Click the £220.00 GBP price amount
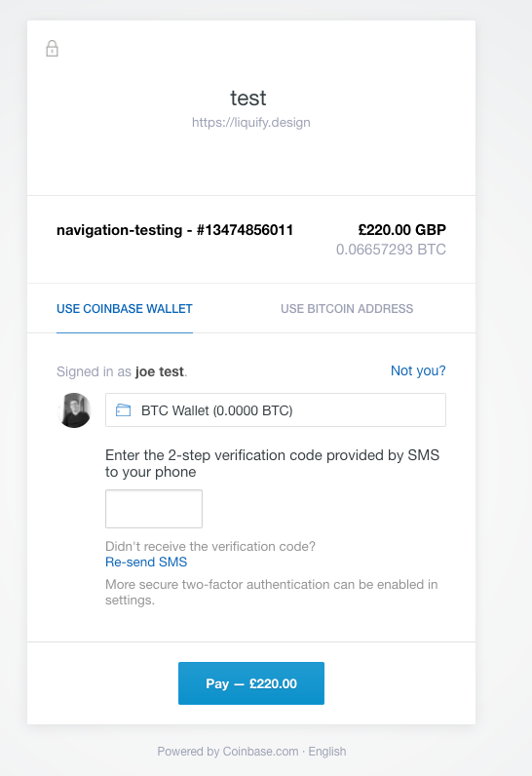This screenshot has height=776, width=532. click(402, 230)
